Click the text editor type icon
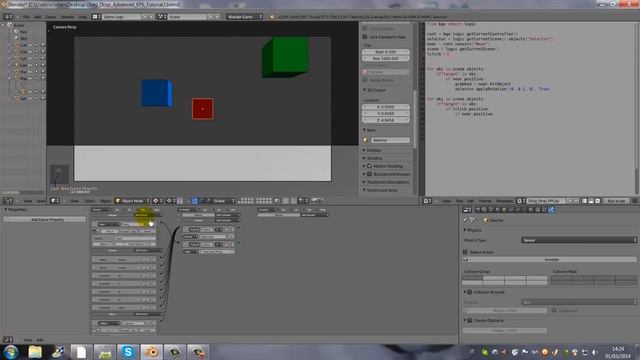The image size is (640, 360). coord(427,201)
